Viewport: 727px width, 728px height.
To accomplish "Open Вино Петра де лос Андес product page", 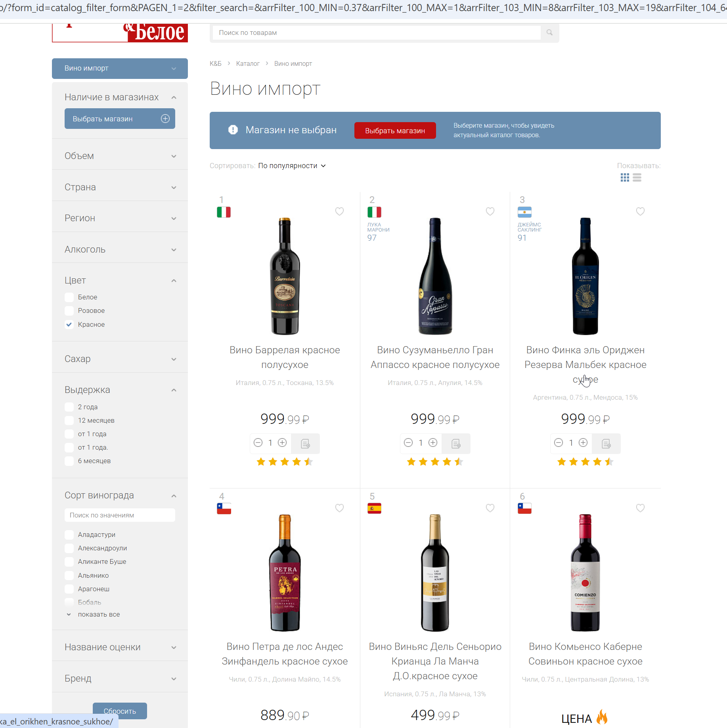I will coord(285,654).
